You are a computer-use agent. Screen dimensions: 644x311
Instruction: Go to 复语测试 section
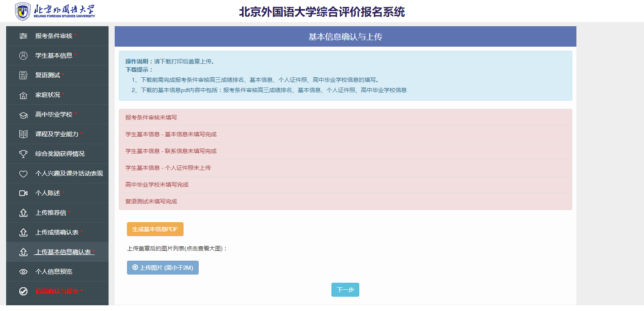(57, 75)
